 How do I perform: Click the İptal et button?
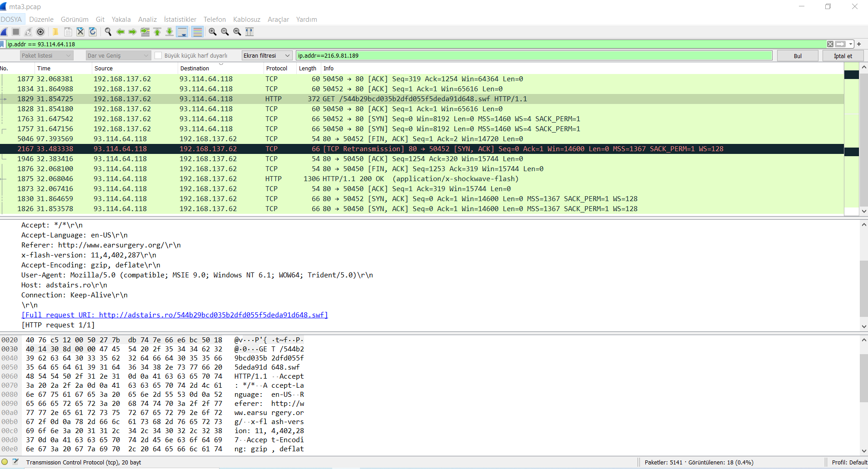(x=843, y=56)
